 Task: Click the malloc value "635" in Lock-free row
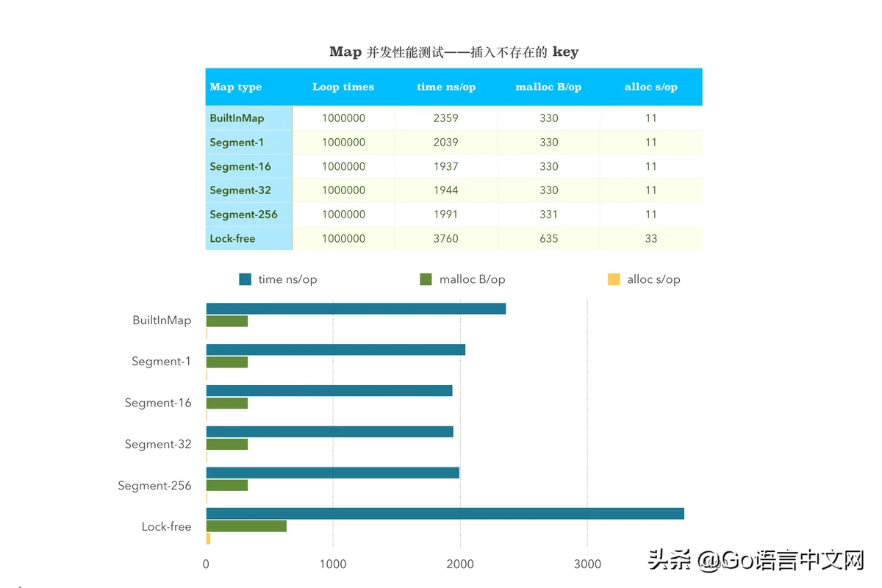pos(548,239)
